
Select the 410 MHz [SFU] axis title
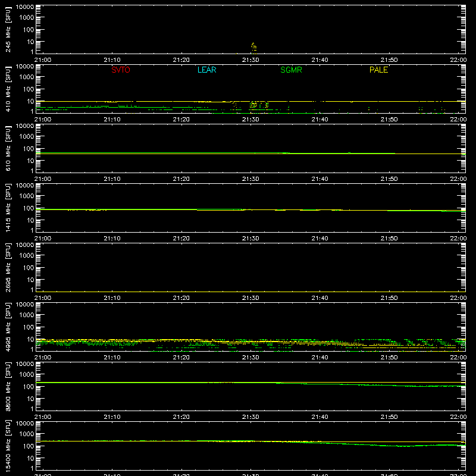8,89
